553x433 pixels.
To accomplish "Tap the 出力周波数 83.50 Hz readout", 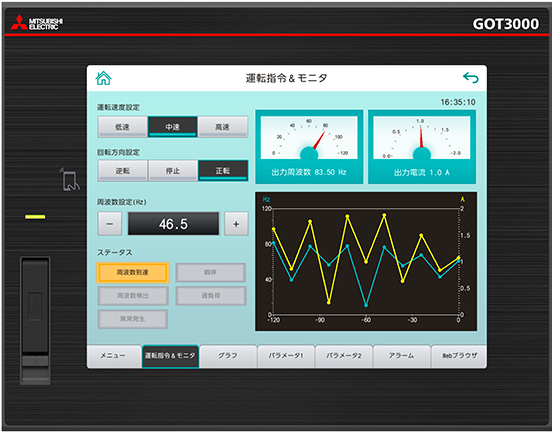I will [x=309, y=172].
